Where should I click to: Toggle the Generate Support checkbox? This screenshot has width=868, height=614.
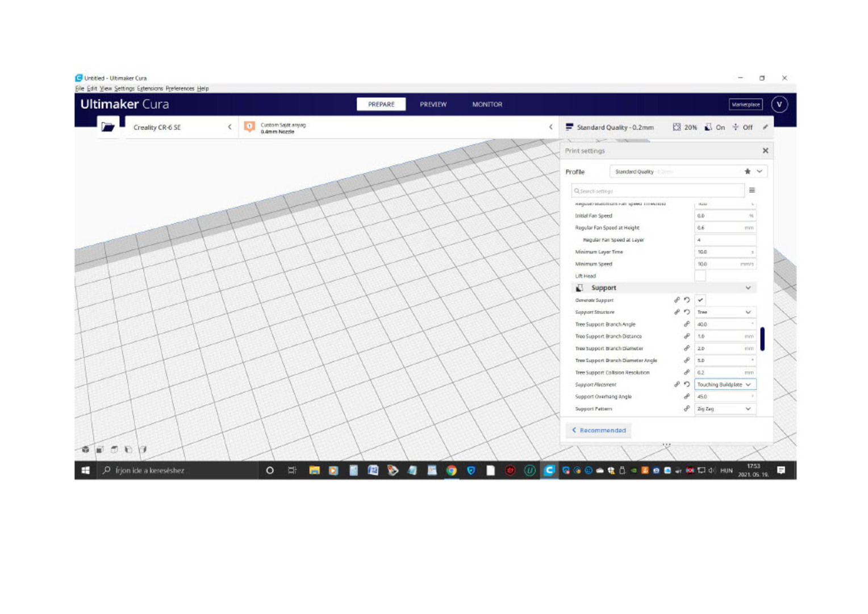[700, 300]
